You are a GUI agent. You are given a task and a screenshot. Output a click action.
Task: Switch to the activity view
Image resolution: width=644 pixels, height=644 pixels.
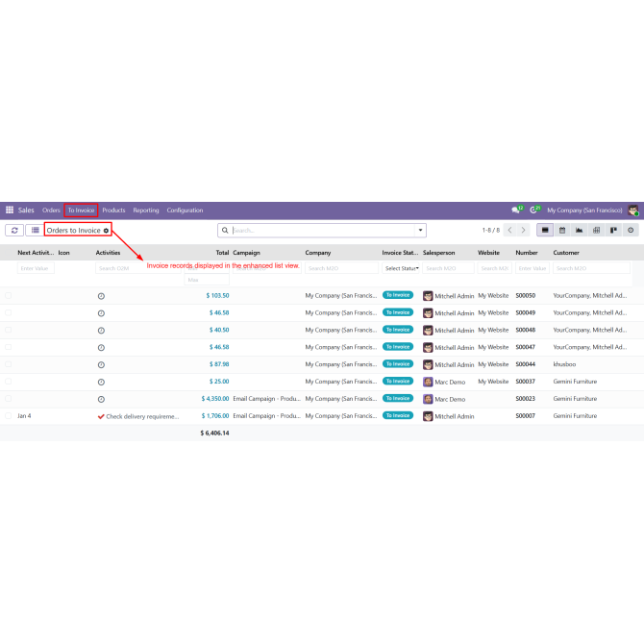(631, 230)
